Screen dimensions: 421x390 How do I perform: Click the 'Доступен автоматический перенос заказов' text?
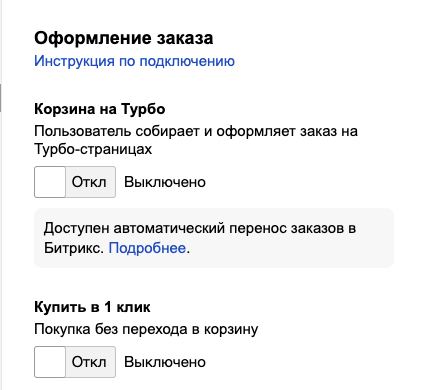click(194, 229)
